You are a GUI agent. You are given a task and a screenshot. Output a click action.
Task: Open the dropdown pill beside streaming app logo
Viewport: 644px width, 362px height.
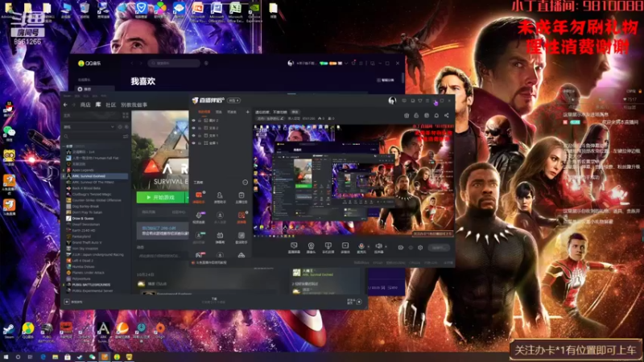[x=233, y=101]
